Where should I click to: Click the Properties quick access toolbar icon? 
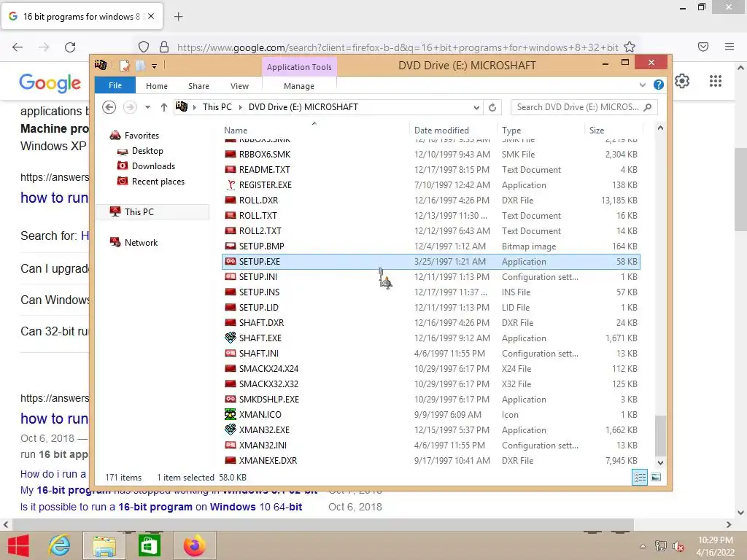[x=124, y=66]
